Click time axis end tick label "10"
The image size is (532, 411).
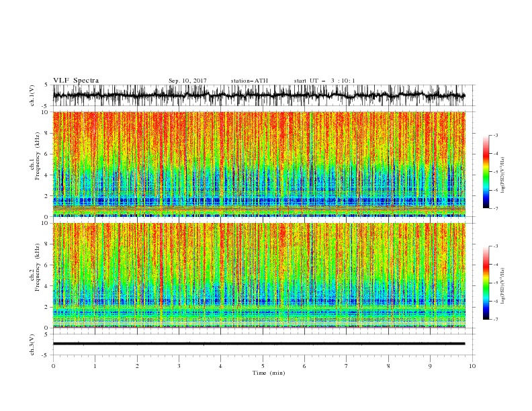point(472,366)
